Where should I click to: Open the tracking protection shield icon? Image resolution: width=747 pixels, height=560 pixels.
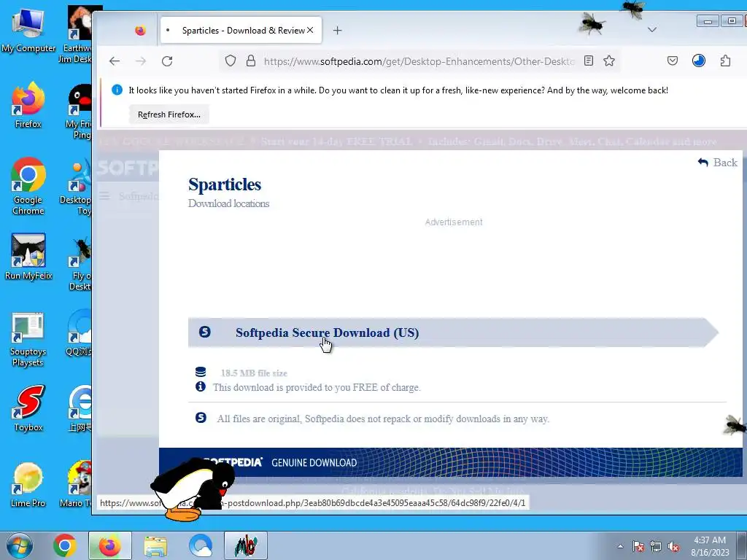click(x=231, y=61)
